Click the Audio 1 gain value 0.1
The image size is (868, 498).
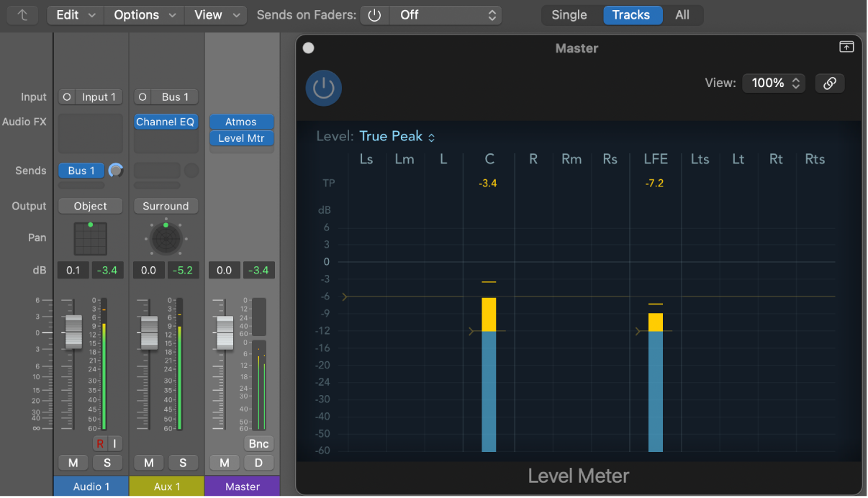[x=73, y=271]
